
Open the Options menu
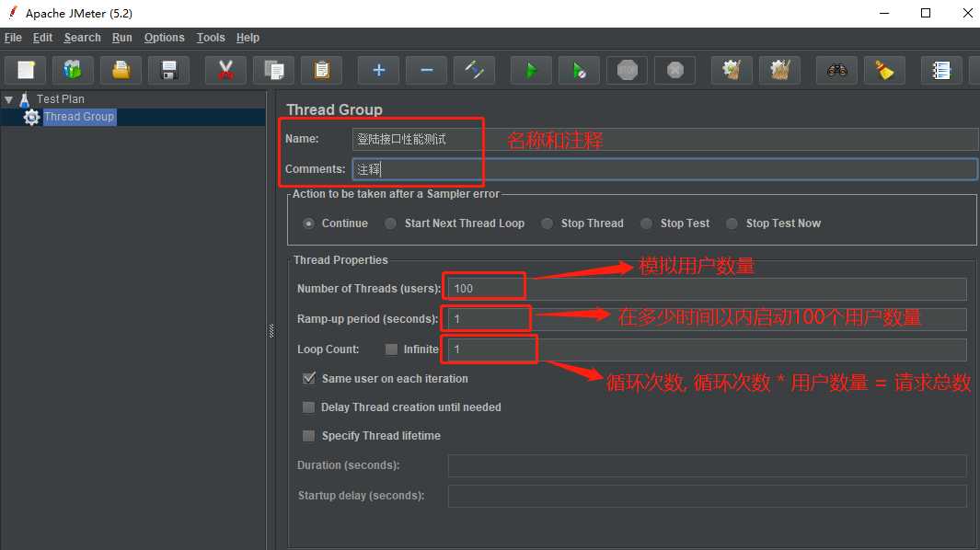pos(165,38)
